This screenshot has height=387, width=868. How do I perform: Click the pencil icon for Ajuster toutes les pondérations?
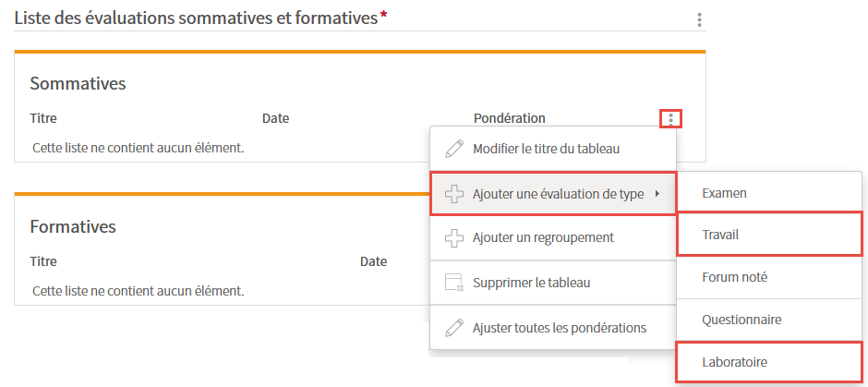454,328
